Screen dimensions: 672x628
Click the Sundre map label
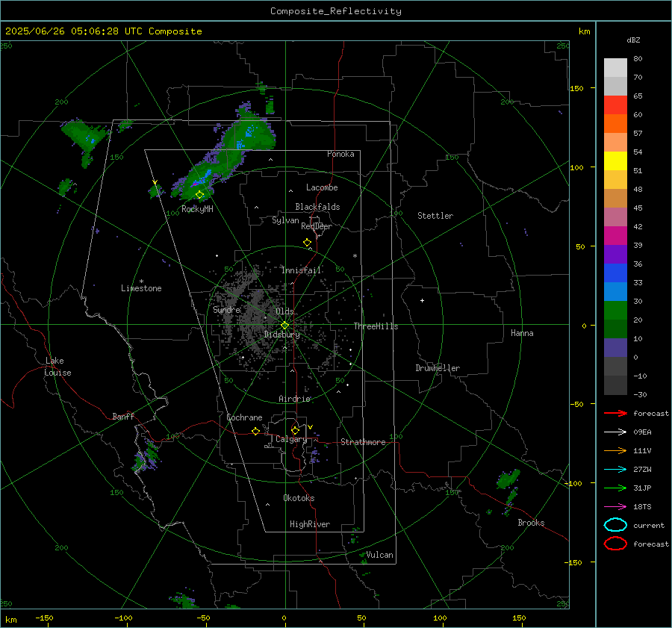click(227, 309)
